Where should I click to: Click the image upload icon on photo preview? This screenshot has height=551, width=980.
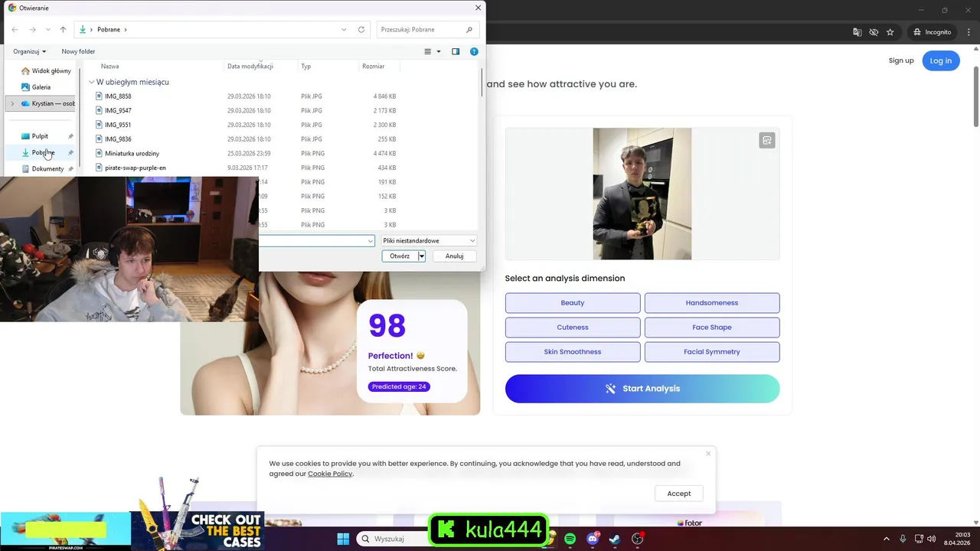click(x=767, y=140)
